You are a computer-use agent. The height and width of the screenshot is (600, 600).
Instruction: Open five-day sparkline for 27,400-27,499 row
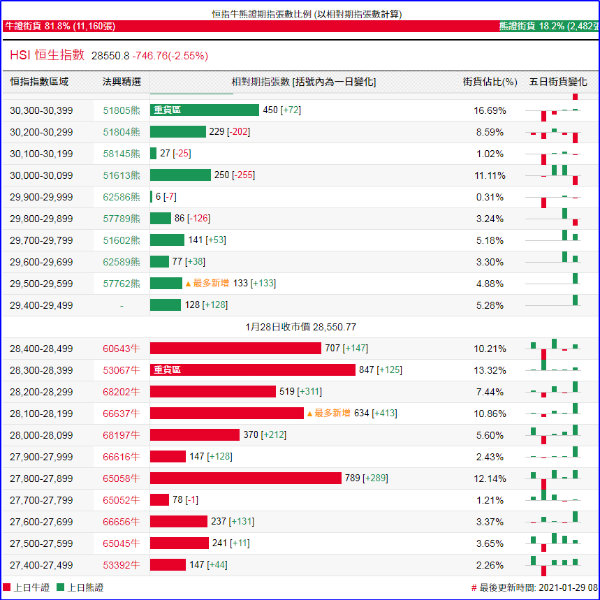pos(553,566)
